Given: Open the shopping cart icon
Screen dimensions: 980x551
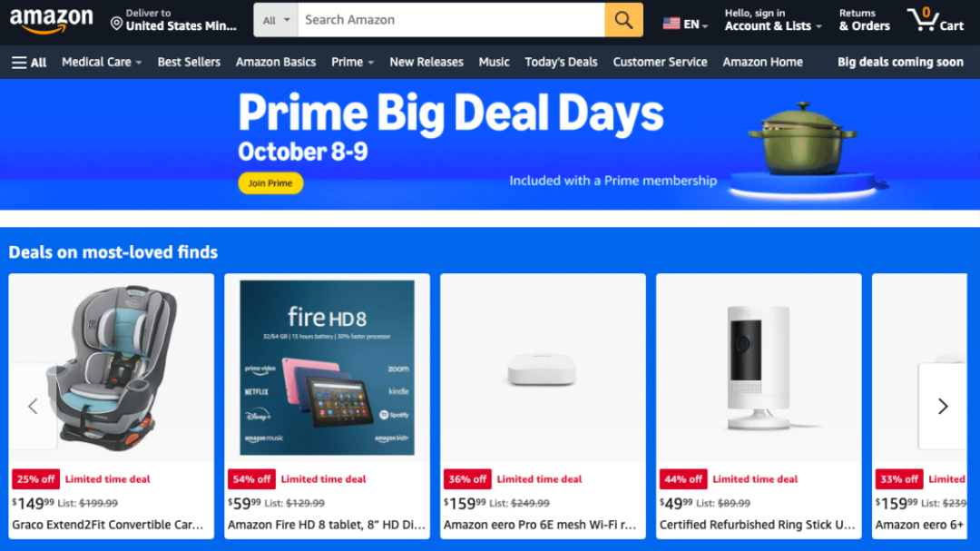Looking at the screenshot, I should pos(935,20).
